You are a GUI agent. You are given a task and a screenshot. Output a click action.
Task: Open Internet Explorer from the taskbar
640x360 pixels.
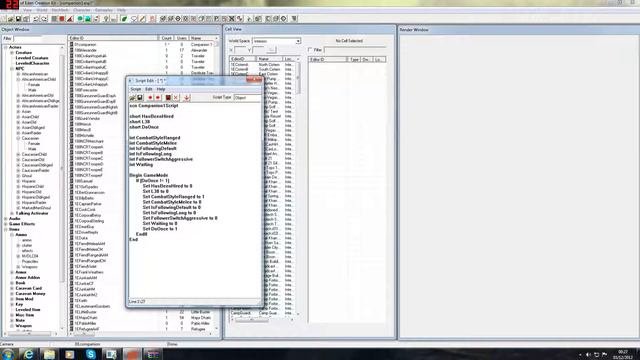[x=28, y=354]
